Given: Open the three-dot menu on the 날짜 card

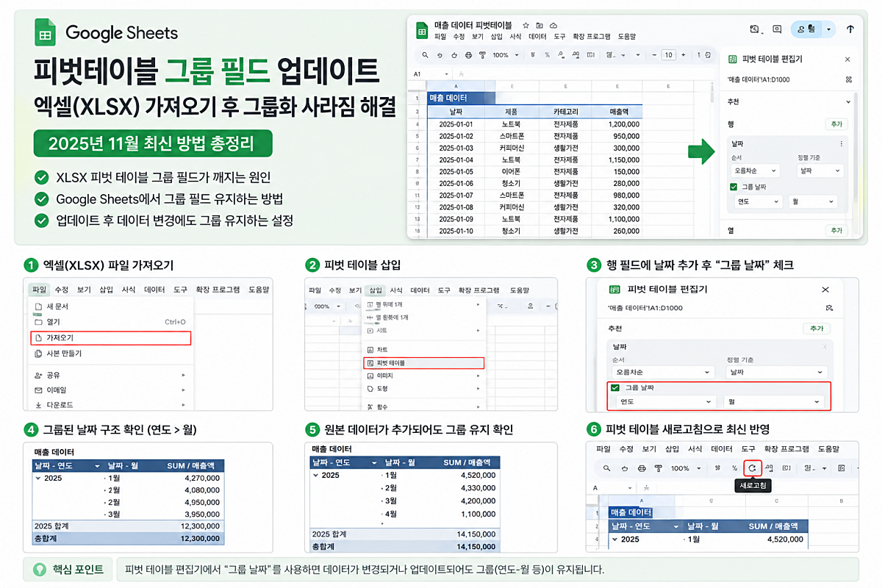Looking at the screenshot, I should click(x=841, y=144).
